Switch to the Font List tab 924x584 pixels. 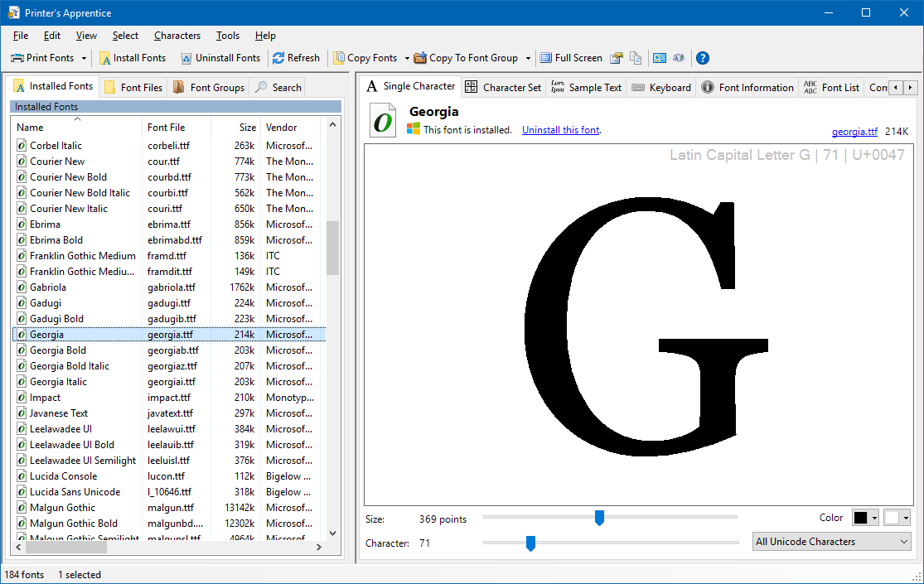click(x=831, y=87)
